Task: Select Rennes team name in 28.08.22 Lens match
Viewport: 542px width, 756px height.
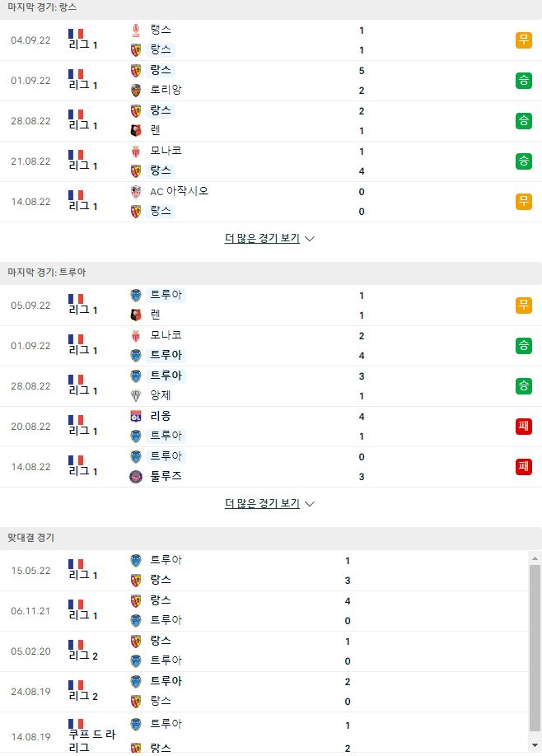Action: click(x=156, y=130)
